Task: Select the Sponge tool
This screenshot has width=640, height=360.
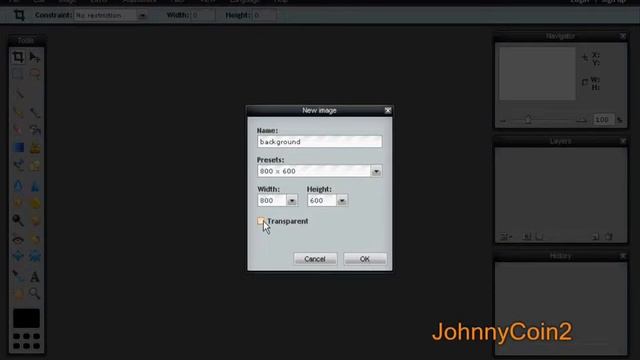Action: (35, 203)
